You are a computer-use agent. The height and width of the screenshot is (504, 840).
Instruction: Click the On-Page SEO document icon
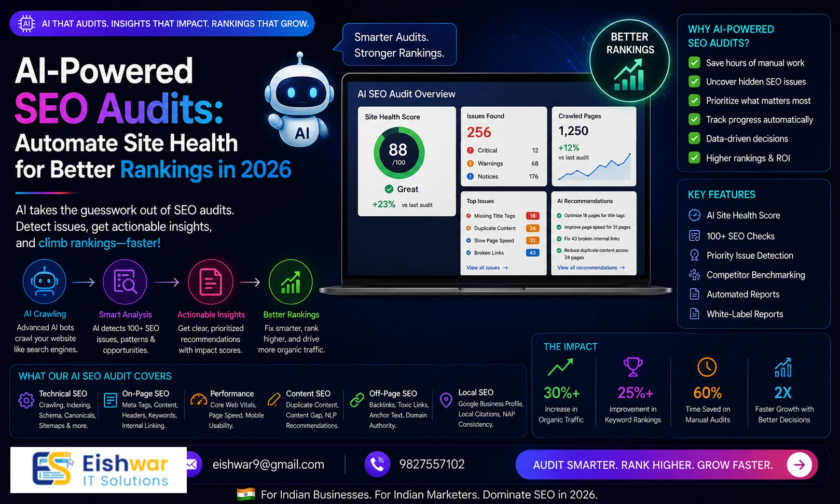[x=111, y=400]
